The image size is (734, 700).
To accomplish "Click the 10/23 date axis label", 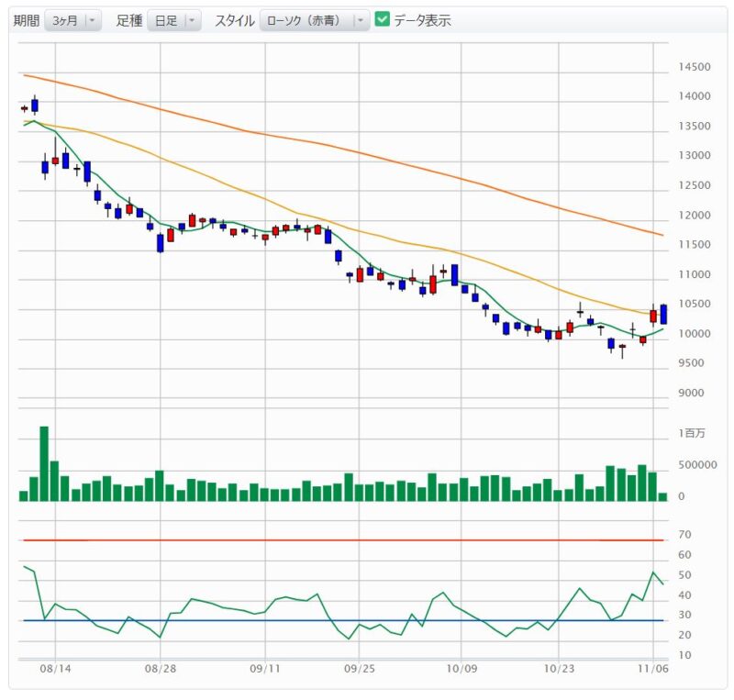I will pyautogui.click(x=559, y=669).
